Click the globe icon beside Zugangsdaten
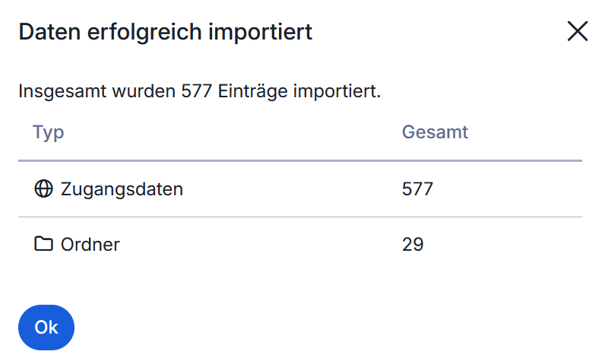This screenshot has height=364, width=602. pos(44,188)
